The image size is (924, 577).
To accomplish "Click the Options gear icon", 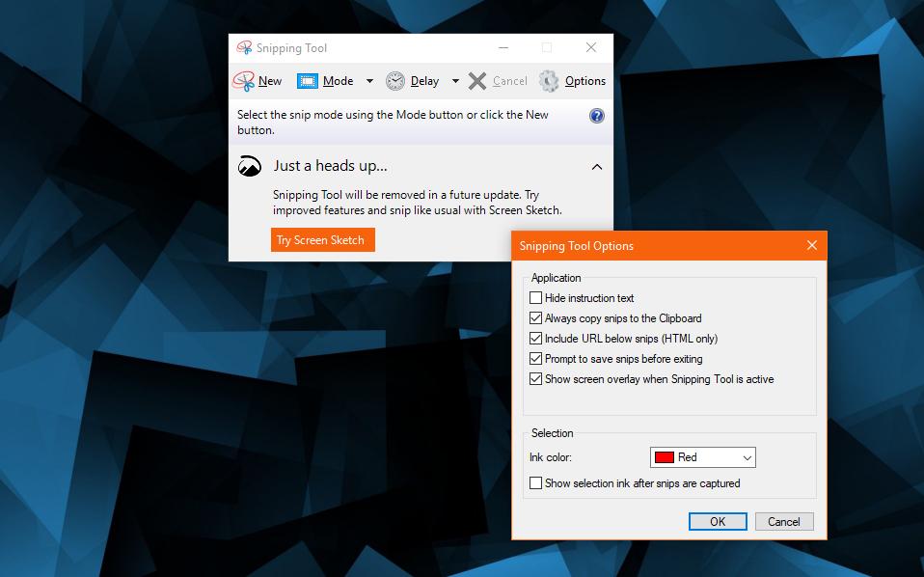I will click(549, 81).
